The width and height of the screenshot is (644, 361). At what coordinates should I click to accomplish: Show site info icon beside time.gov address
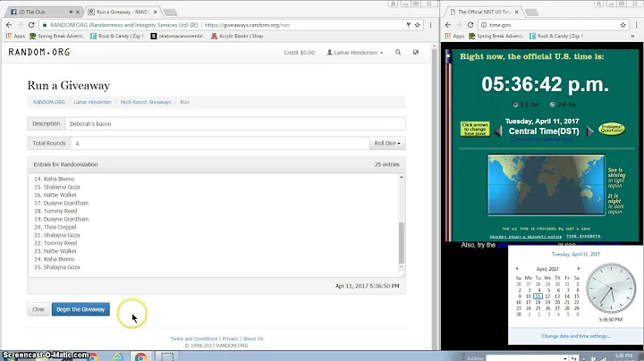(x=484, y=25)
